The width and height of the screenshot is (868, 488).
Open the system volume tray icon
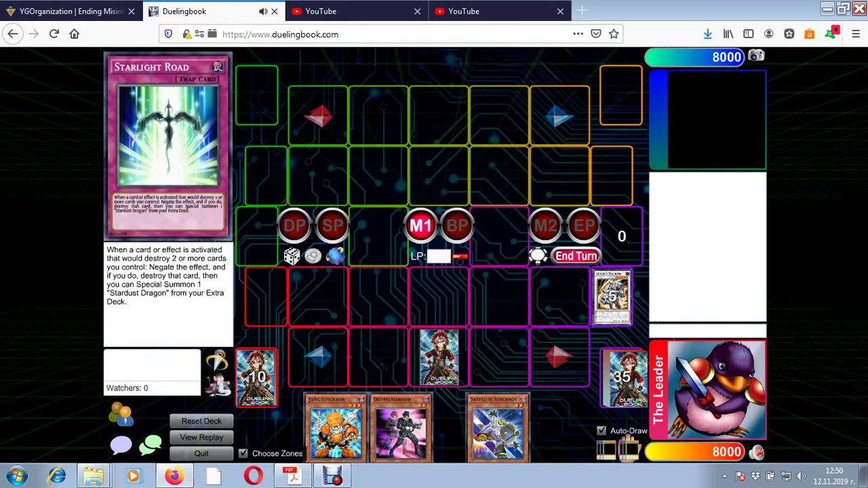pyautogui.click(x=801, y=476)
